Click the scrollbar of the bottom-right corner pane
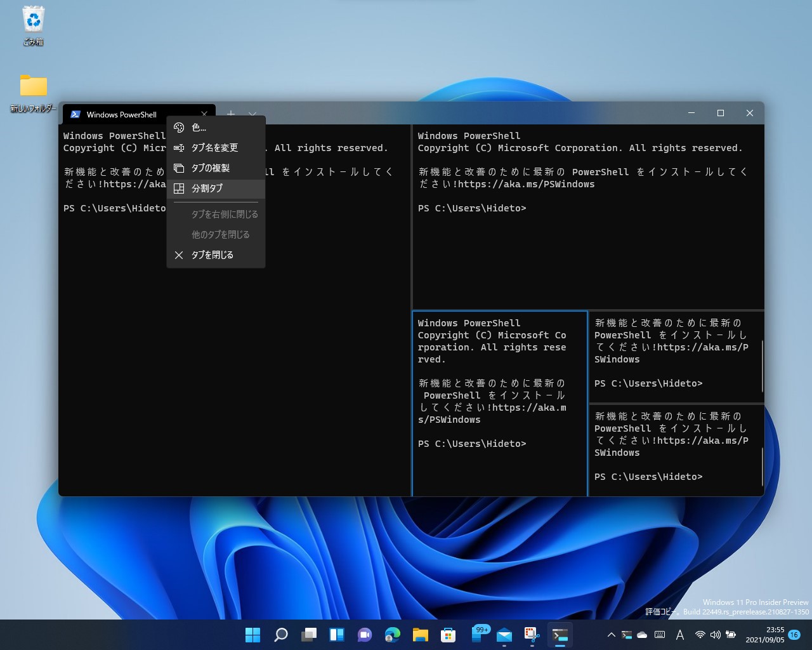Screen dimensions: 812x650 (762, 466)
